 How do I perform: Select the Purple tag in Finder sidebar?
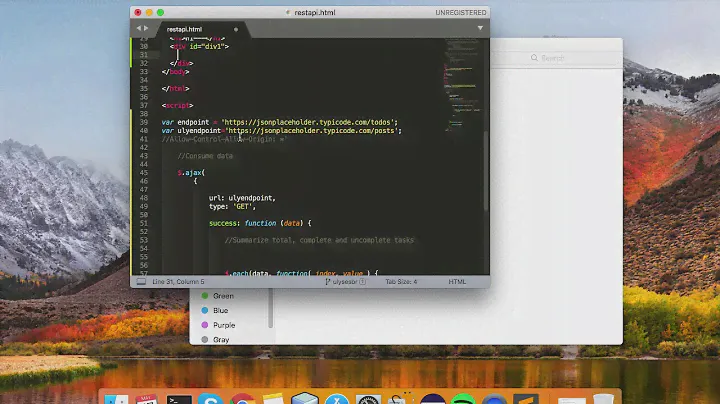coord(223,325)
